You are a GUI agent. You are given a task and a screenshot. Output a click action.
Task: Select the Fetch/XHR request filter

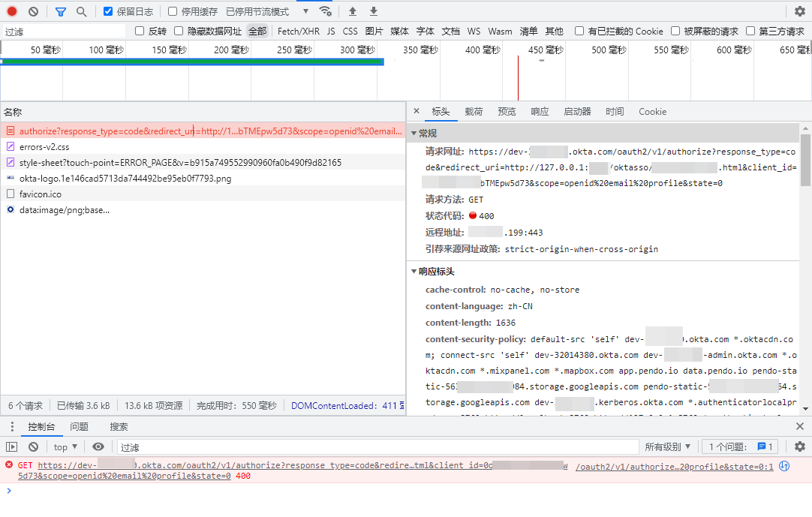pos(297,31)
